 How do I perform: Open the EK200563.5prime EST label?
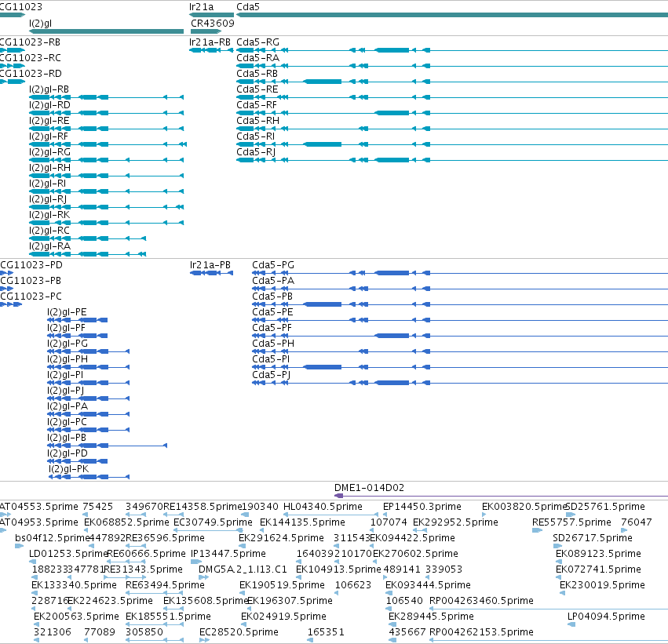coord(76,617)
